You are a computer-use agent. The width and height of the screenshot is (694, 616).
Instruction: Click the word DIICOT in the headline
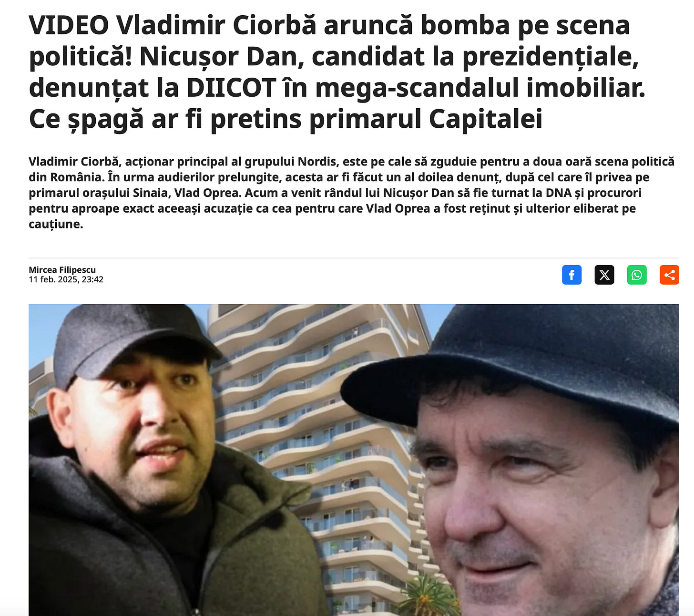coord(231,88)
